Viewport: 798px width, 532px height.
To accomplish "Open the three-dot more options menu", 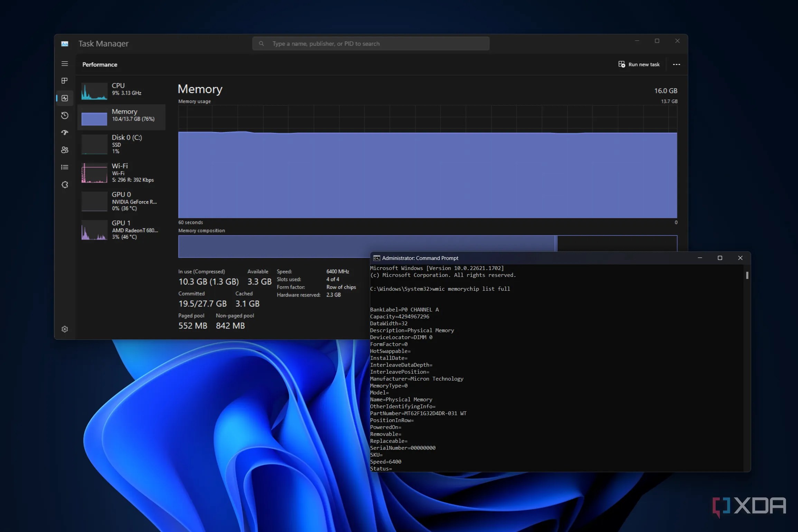I will tap(676, 64).
